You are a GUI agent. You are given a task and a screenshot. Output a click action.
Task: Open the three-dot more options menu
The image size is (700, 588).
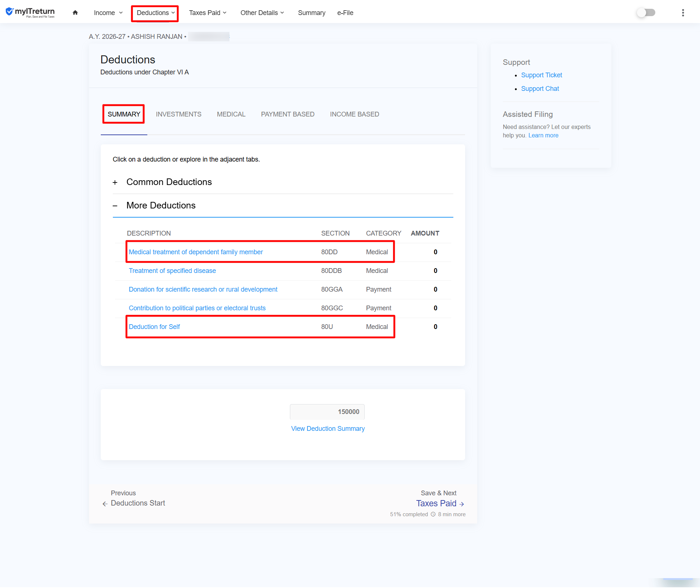[x=683, y=13]
